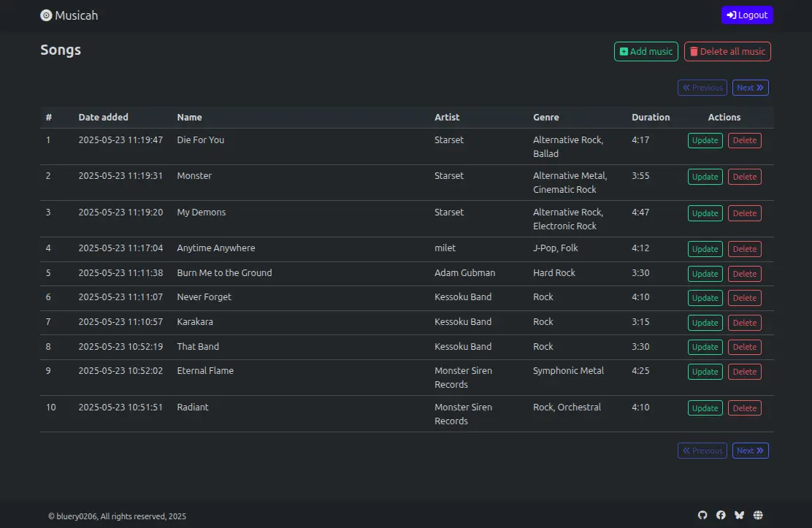812x528 pixels.
Task: Update the song Die For You
Action: pos(705,141)
